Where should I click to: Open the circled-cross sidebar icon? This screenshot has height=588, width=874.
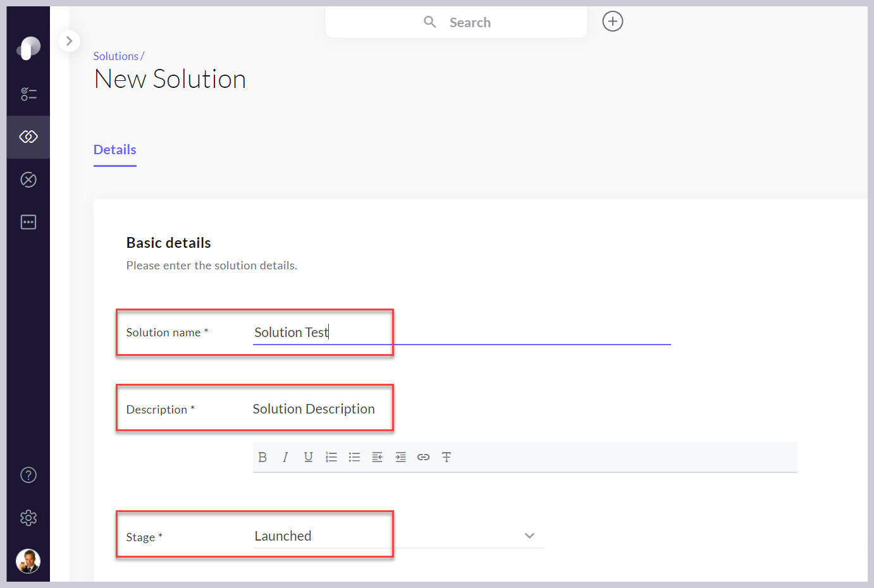point(28,180)
